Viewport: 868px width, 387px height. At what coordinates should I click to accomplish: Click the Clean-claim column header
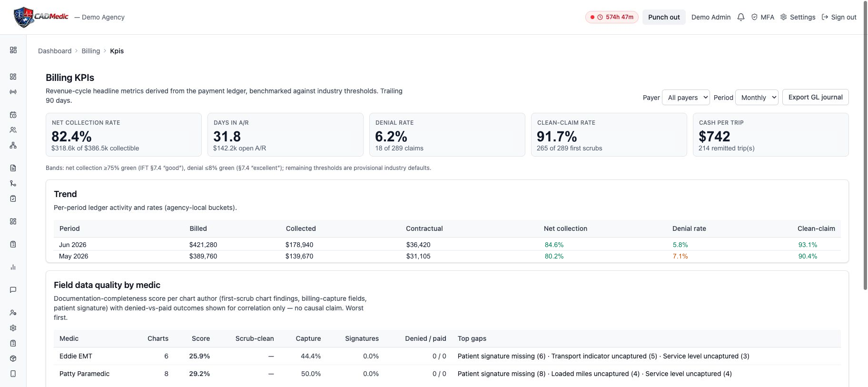click(x=816, y=228)
